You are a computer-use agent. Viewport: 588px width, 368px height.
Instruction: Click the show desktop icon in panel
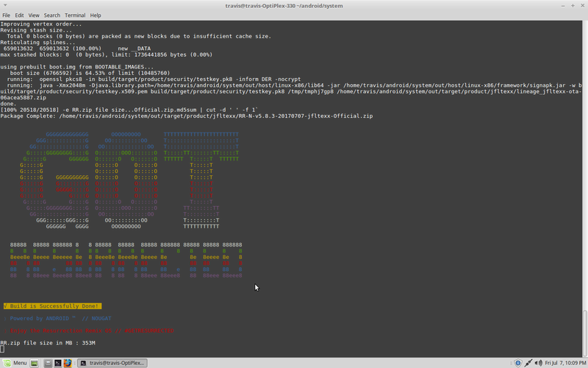tap(34, 363)
